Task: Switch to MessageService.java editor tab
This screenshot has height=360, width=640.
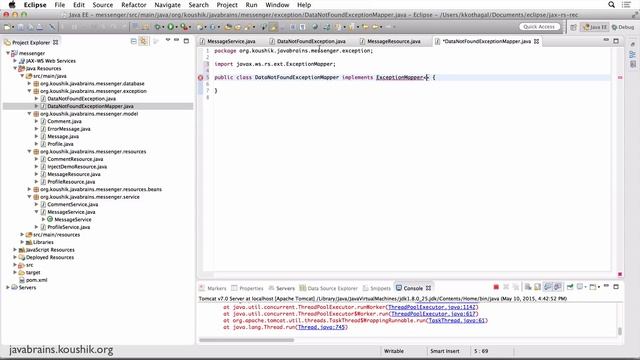Action: click(231, 41)
